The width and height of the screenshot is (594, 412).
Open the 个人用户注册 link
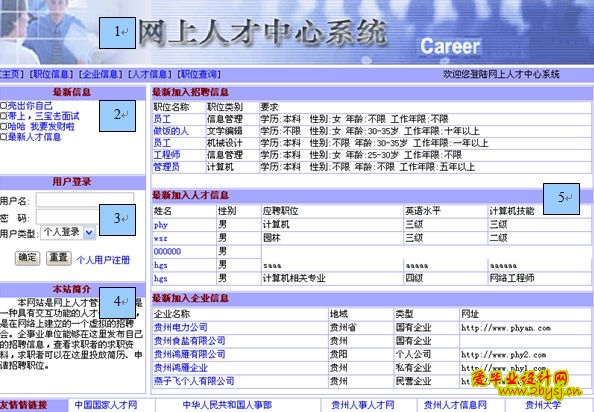point(103,260)
